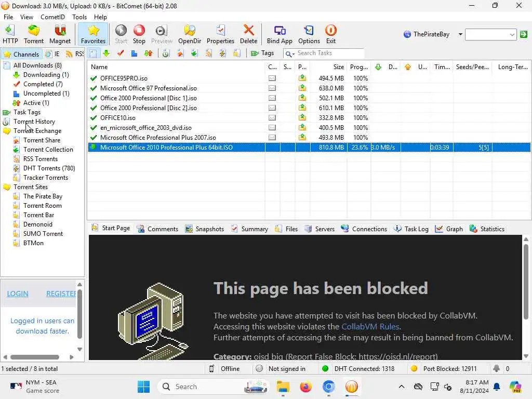532x399 pixels.
Task: Open Firefox from the taskbar
Action: pyautogui.click(x=305, y=387)
